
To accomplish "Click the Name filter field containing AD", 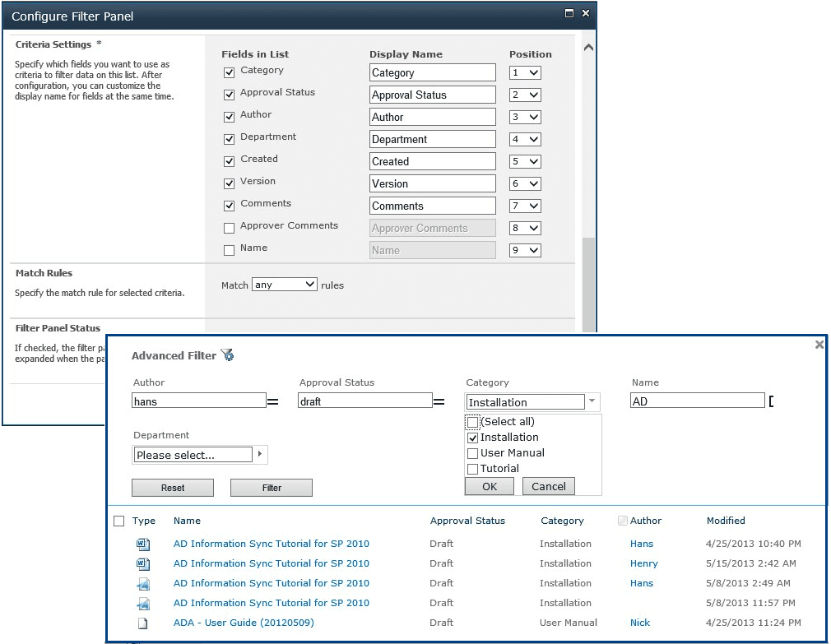I will (698, 401).
